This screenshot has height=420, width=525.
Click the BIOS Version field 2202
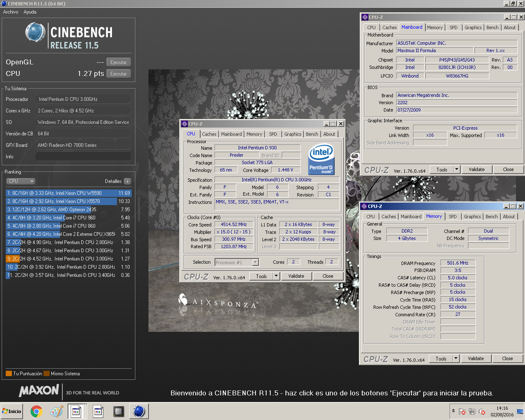coord(457,103)
